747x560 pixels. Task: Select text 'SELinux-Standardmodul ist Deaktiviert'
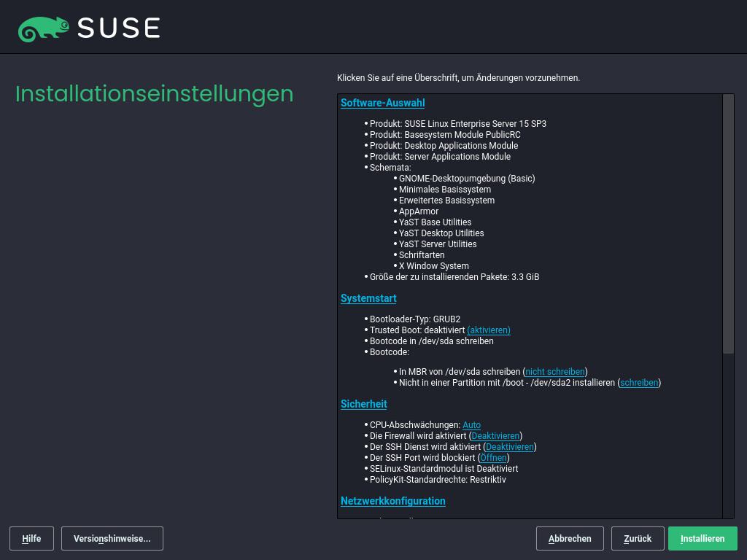(x=444, y=469)
